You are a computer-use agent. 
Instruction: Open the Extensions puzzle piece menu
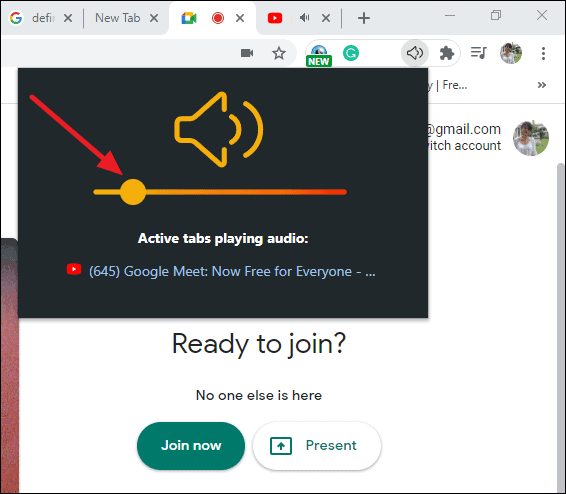click(x=447, y=53)
